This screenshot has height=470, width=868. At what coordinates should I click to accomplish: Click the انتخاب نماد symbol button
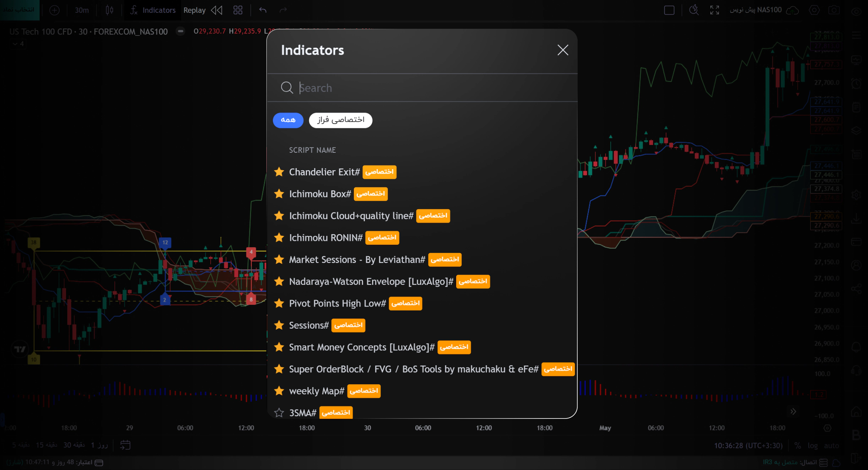pos(19,10)
